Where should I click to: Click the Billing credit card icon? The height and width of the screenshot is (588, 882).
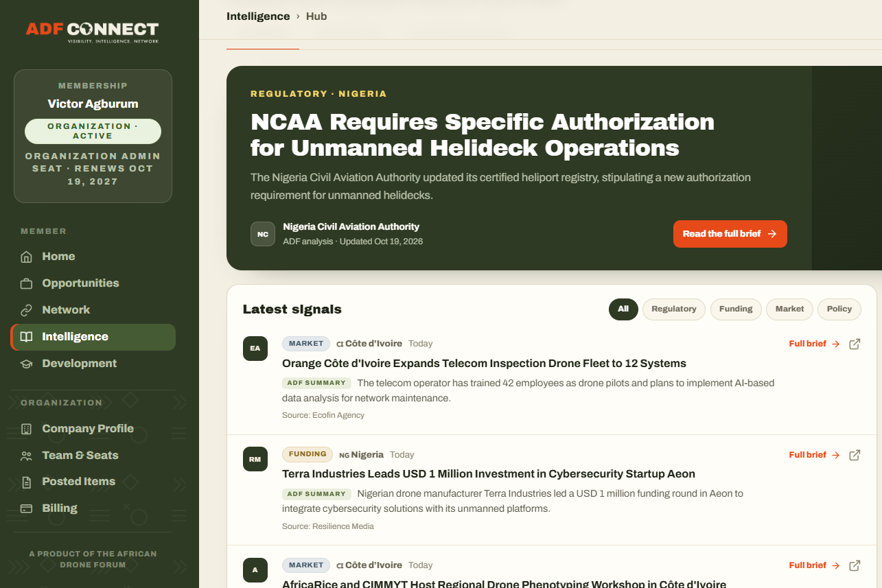tap(27, 508)
